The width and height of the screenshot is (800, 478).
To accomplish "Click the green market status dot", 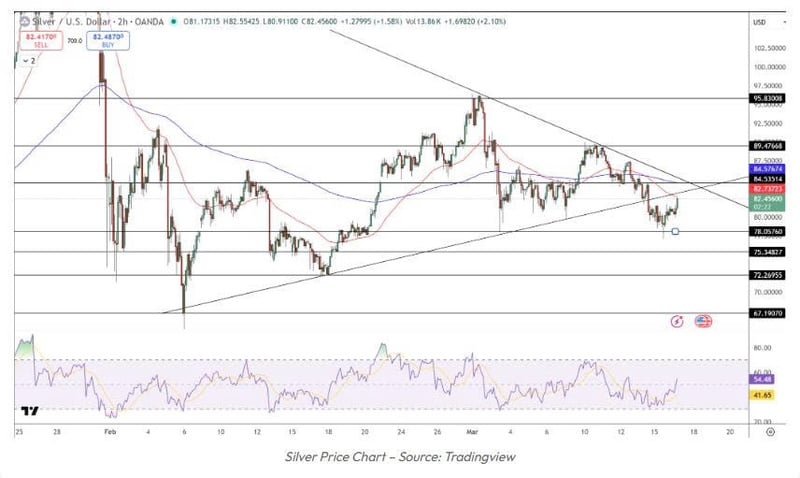I will (175, 21).
